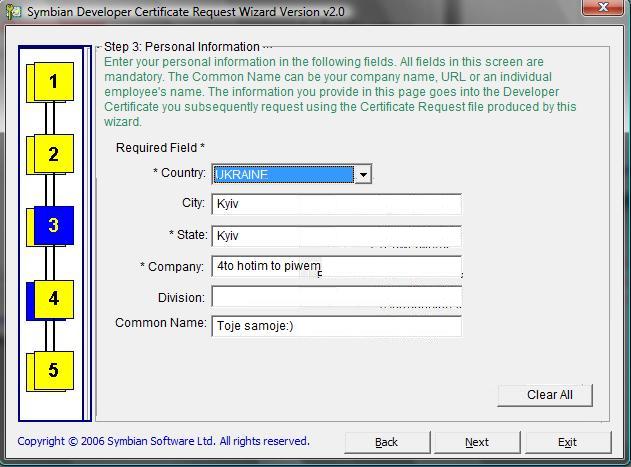Click the step 2 wizard icon
This screenshot has width=631, height=467.
(x=53, y=154)
